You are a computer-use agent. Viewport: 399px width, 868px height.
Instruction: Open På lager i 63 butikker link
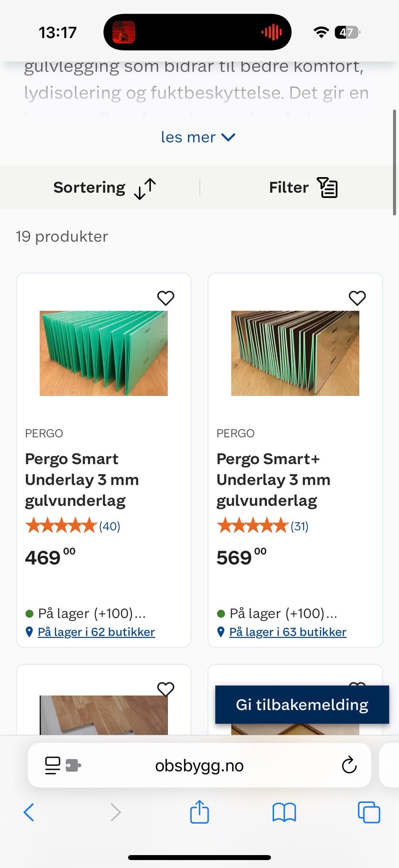tap(288, 632)
